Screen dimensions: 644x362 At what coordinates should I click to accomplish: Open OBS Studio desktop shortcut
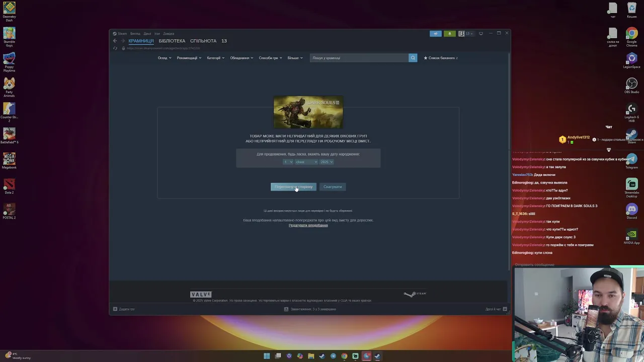click(631, 85)
